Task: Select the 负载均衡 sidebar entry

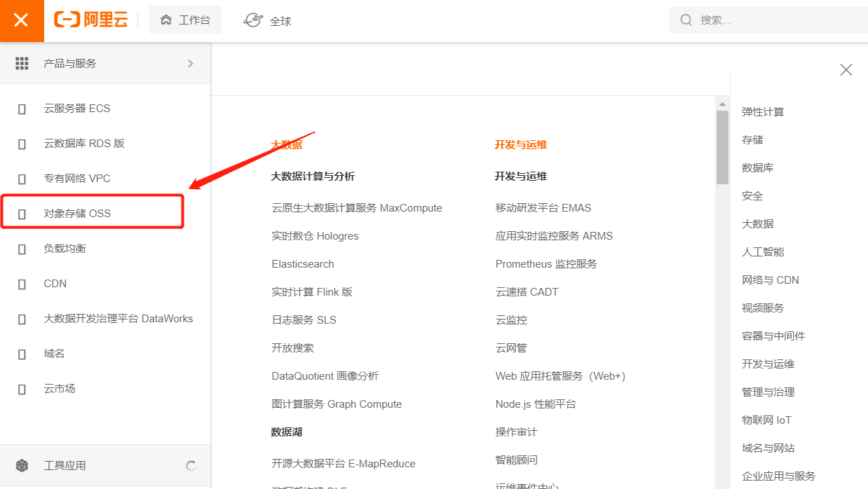Action: tap(22, 248)
